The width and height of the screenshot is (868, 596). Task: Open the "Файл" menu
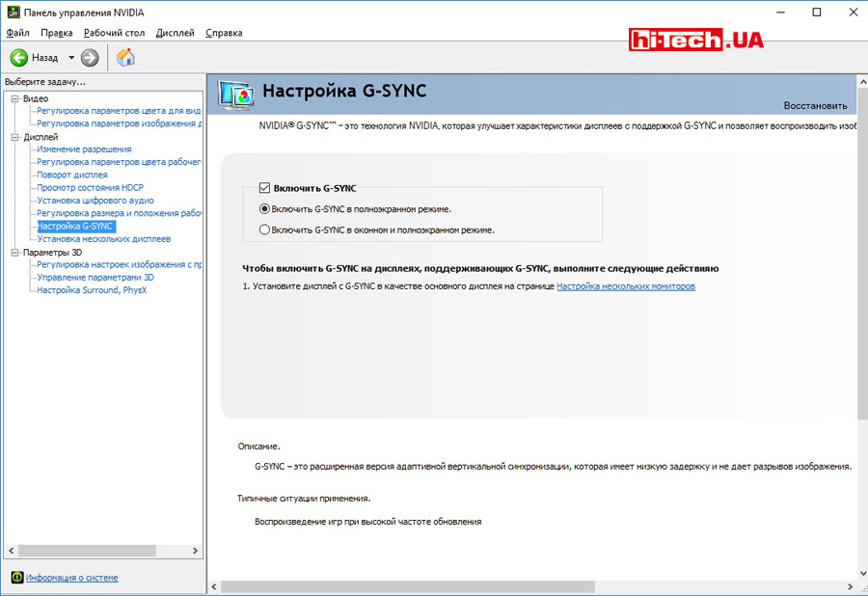point(17,33)
